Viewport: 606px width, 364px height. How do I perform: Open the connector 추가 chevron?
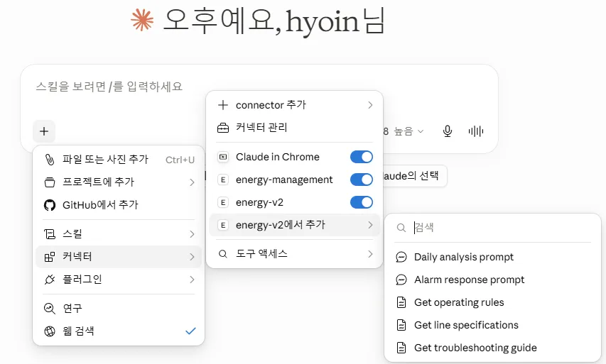[x=370, y=105]
